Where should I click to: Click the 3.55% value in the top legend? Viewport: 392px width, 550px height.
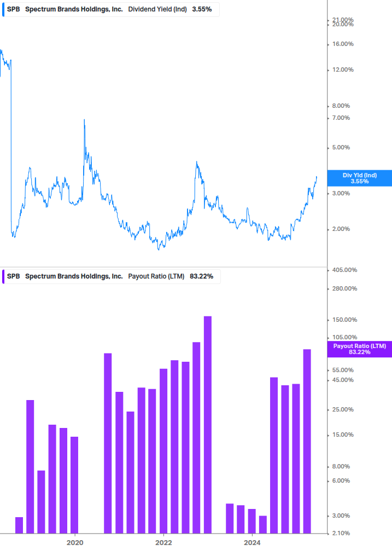[x=202, y=9]
